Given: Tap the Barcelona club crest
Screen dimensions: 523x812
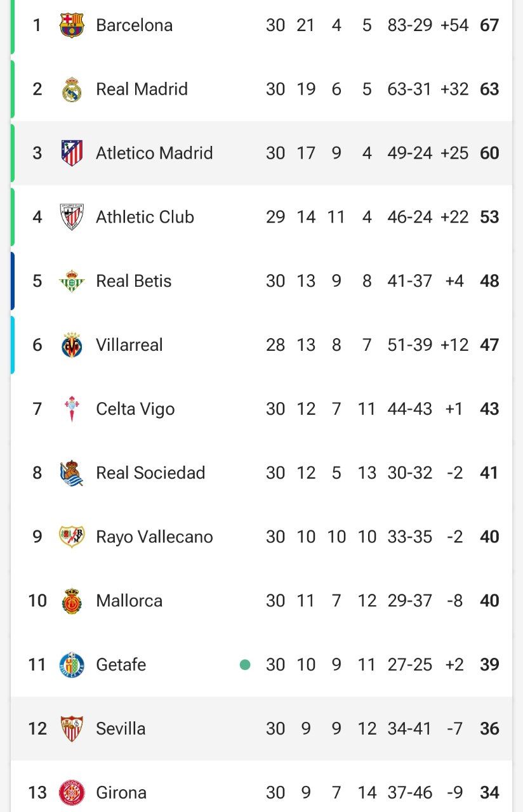Looking at the screenshot, I should coord(72,25).
